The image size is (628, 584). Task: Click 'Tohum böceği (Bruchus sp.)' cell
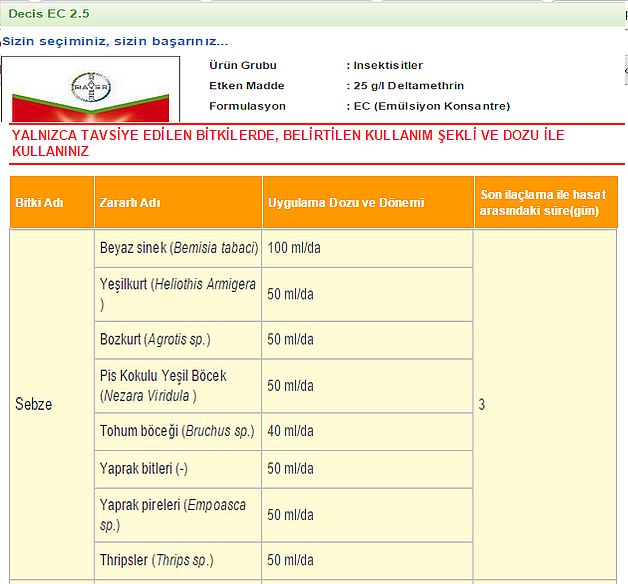178,432
